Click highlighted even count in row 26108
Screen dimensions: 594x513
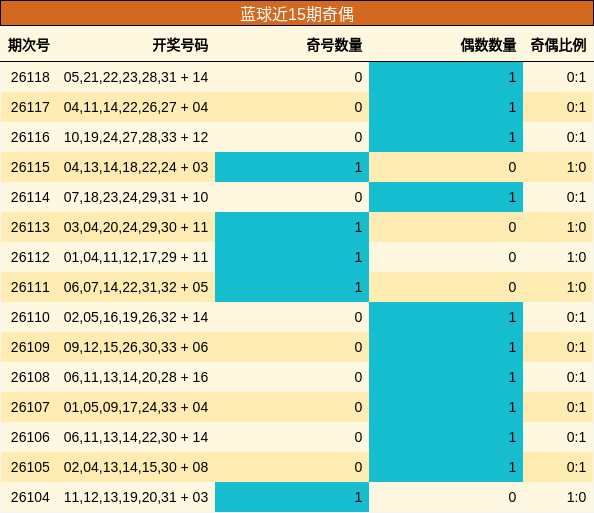pos(446,377)
